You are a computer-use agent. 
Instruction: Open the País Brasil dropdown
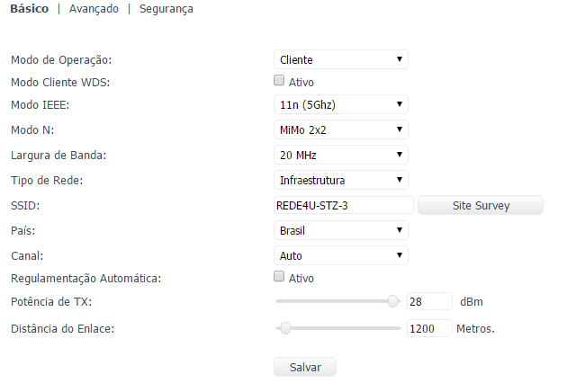point(340,230)
